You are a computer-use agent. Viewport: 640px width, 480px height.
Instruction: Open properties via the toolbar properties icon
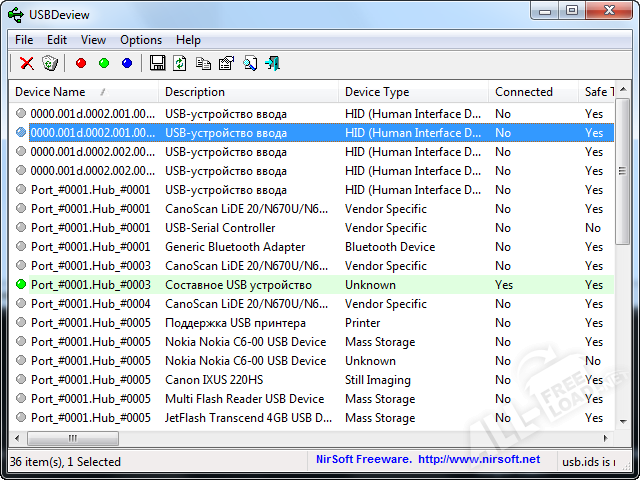tap(226, 63)
